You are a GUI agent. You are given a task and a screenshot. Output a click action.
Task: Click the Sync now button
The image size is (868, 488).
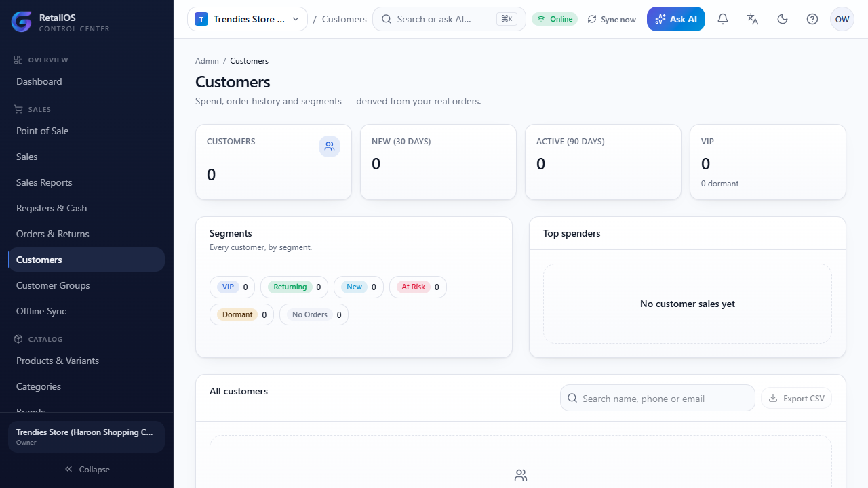[612, 19]
